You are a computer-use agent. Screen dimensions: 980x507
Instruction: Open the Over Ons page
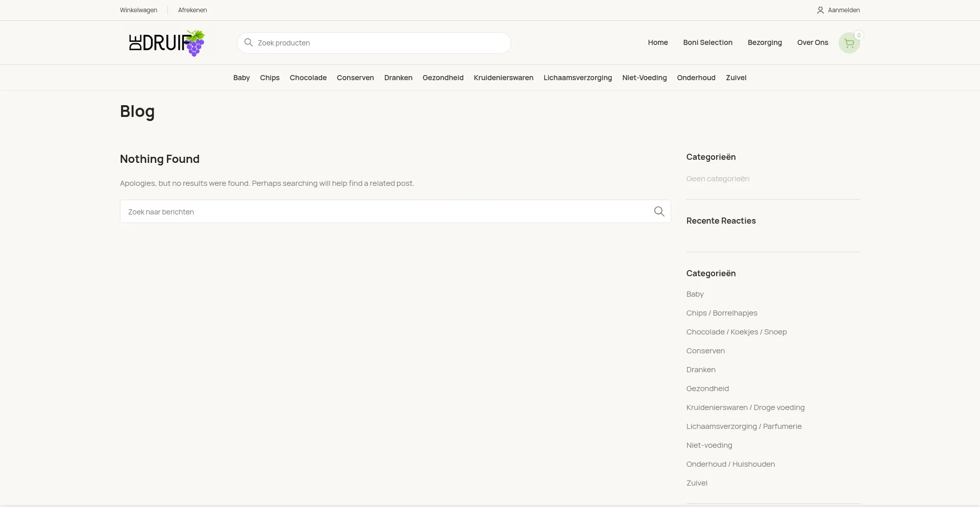[x=812, y=42]
